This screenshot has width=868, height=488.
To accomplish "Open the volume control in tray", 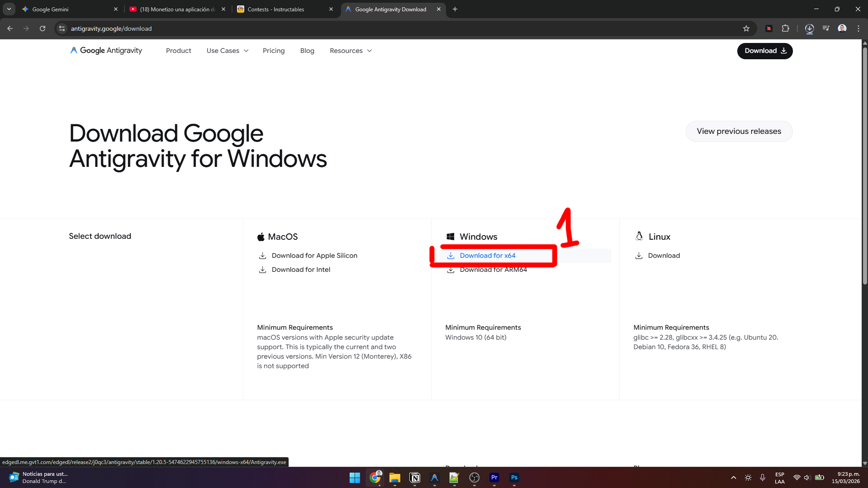I will (x=807, y=478).
